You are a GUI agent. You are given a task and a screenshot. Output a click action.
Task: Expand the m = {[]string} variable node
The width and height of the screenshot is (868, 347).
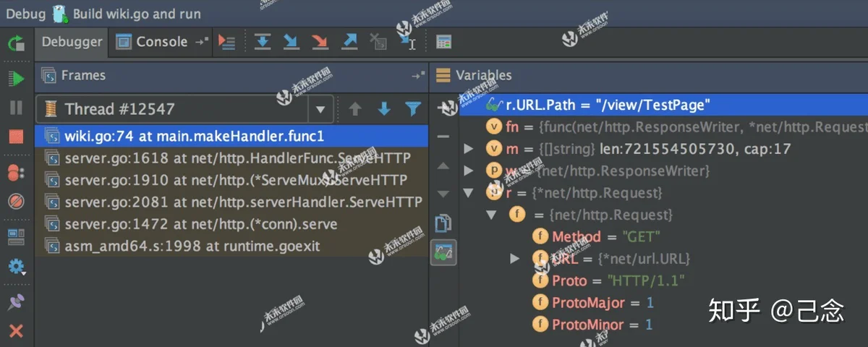(x=468, y=149)
